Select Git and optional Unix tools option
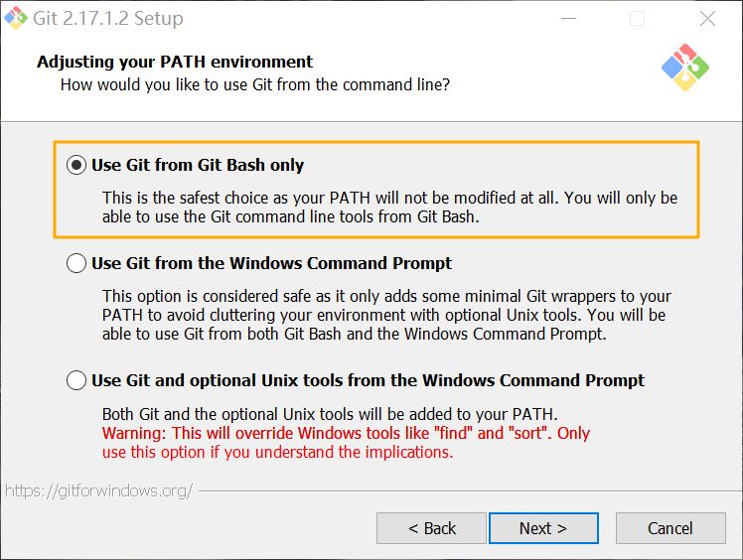 point(76,380)
